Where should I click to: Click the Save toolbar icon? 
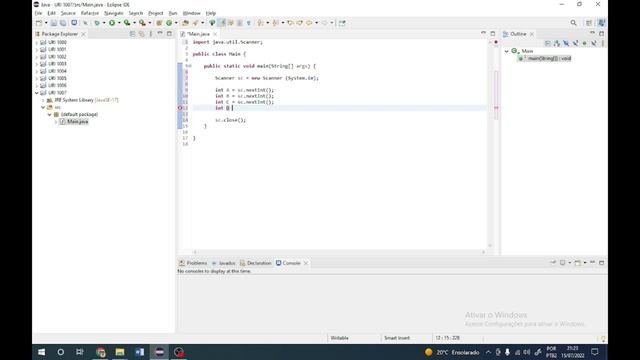click(53, 23)
